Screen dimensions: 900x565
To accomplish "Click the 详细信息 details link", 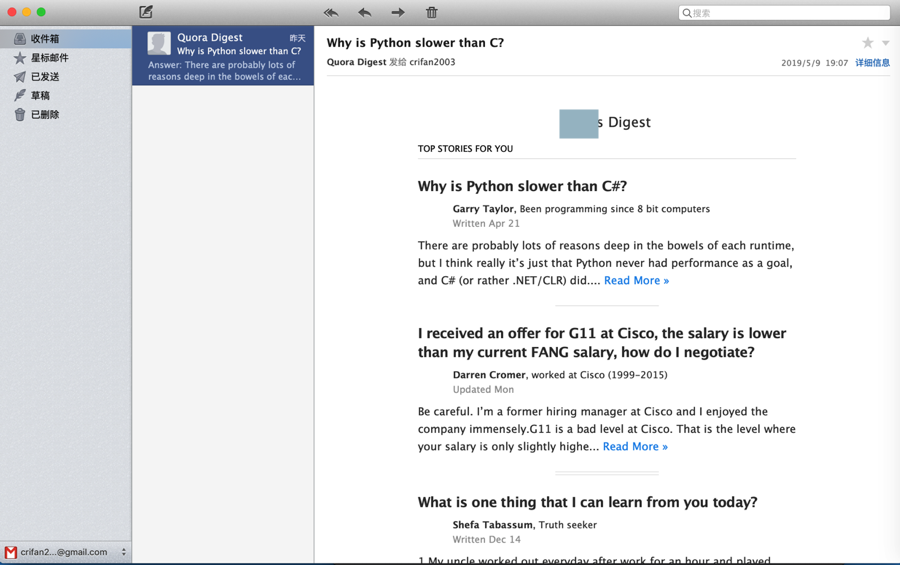I will [x=872, y=63].
